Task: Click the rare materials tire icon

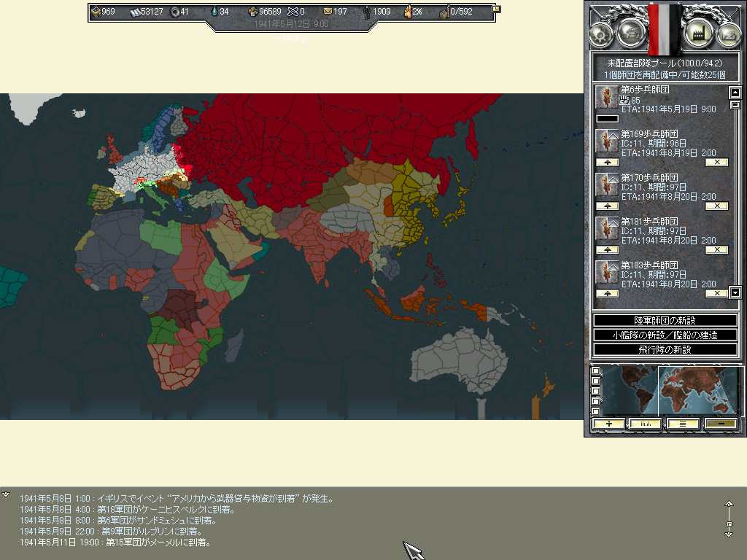Action: (x=175, y=12)
